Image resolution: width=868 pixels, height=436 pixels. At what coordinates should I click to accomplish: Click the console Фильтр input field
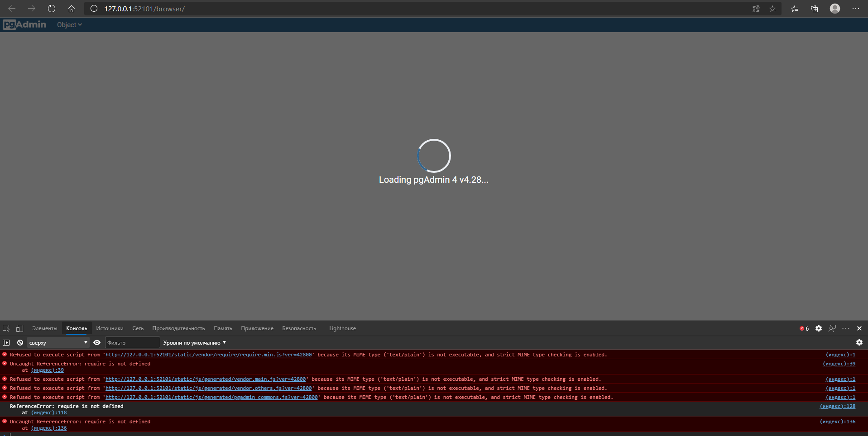tap(132, 343)
